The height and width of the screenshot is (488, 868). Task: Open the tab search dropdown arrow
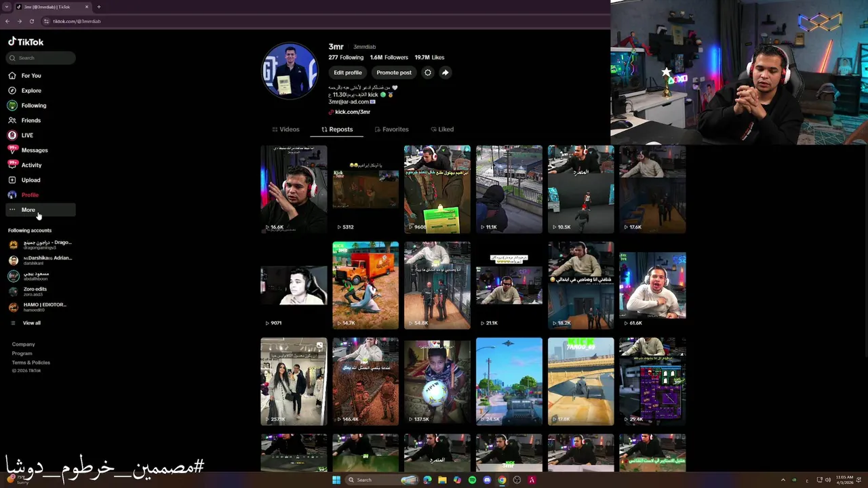click(6, 7)
